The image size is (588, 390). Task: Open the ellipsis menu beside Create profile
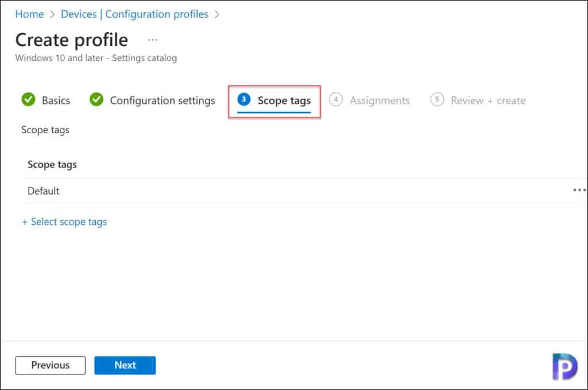point(152,40)
